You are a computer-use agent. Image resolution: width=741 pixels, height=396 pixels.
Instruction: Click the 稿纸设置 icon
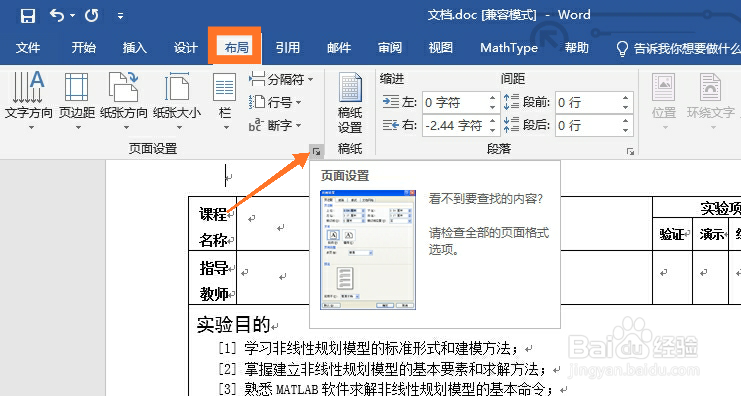350,88
